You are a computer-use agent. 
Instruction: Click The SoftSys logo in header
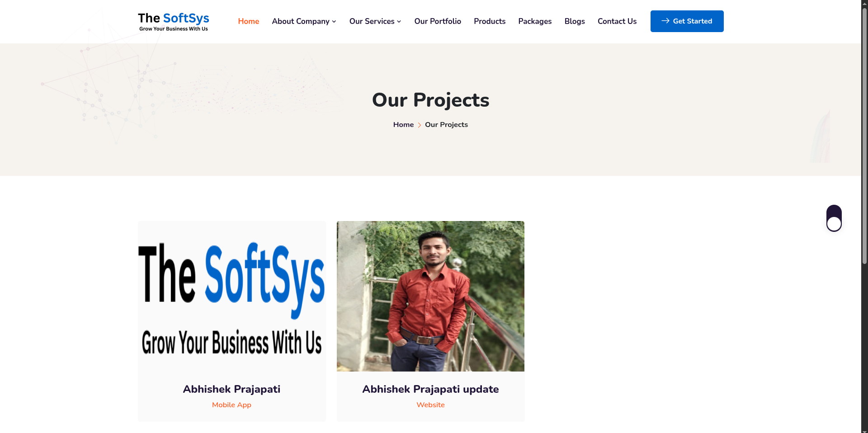coord(174,21)
